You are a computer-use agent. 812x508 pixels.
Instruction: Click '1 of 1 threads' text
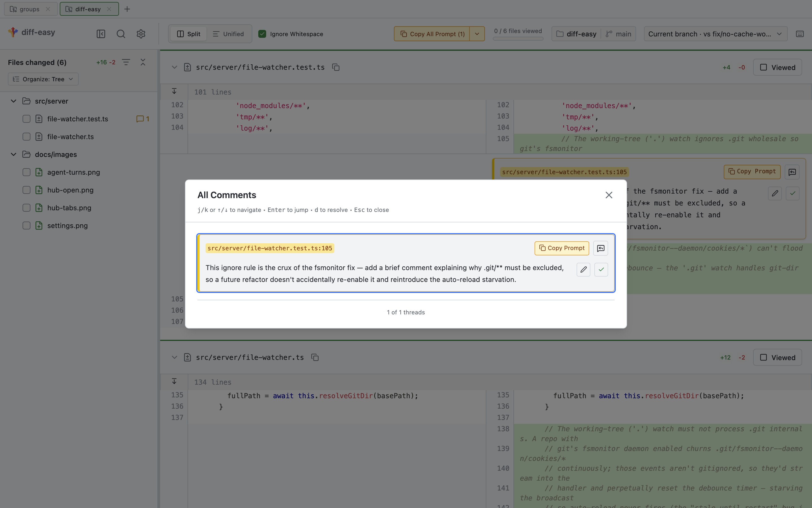tap(406, 312)
